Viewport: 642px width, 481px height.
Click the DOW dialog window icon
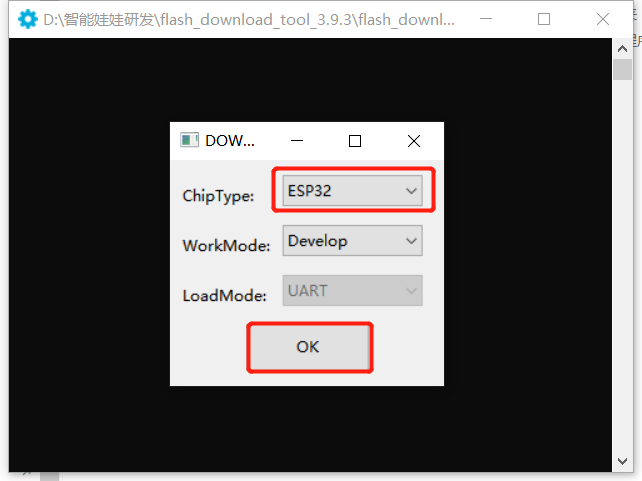coord(190,140)
